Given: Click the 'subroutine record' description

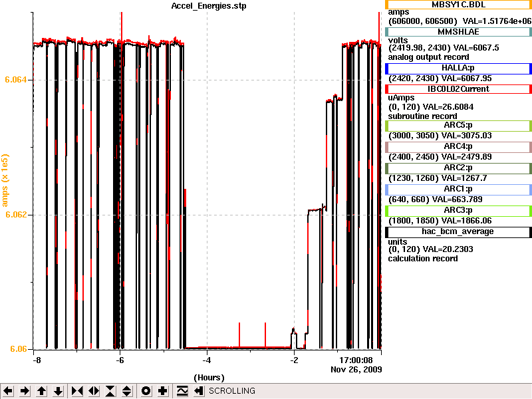Looking at the screenshot, I should point(422,116).
